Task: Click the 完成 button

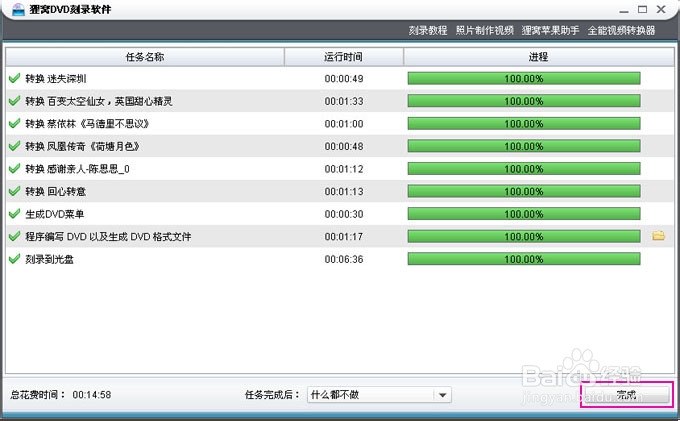Action: (626, 395)
